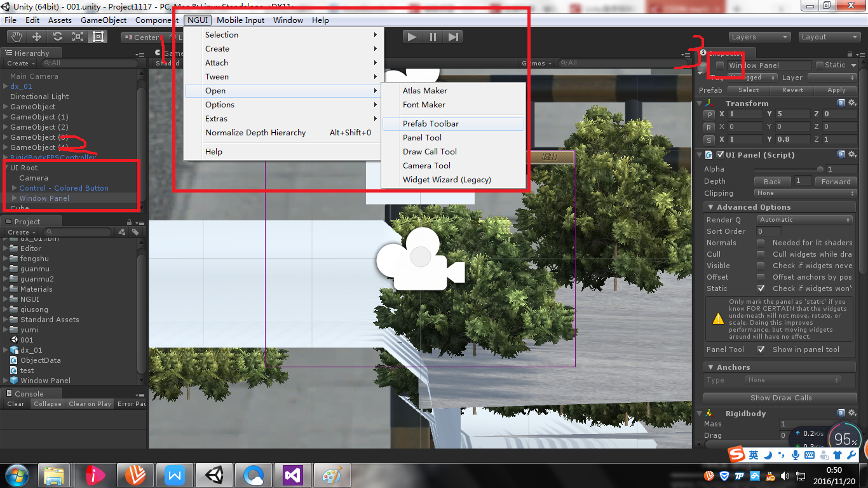Screen dimensions: 868x488
Task: Select the 001 scene asset
Action: (x=27, y=340)
